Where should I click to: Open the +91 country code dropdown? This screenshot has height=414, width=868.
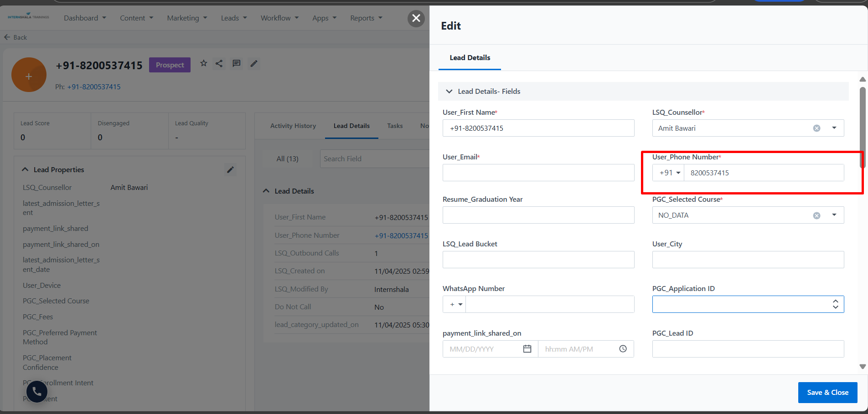669,173
